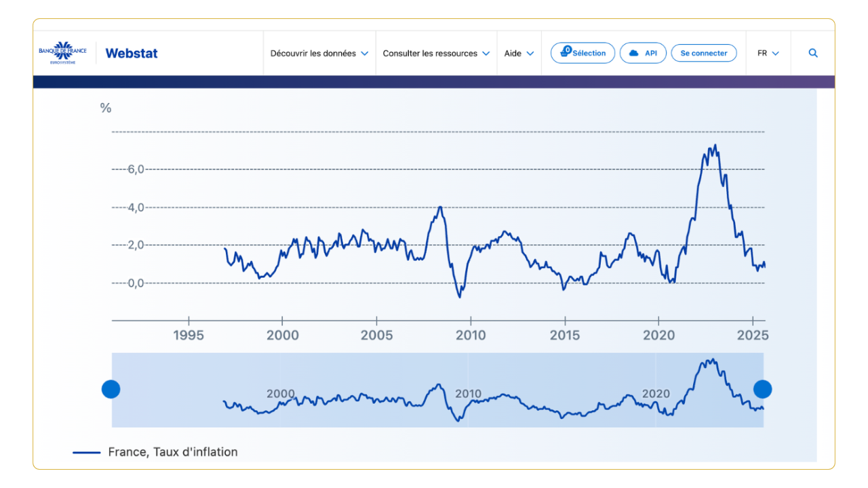Click the Banque de France logo
The height and width of the screenshot is (488, 868).
[x=62, y=53]
